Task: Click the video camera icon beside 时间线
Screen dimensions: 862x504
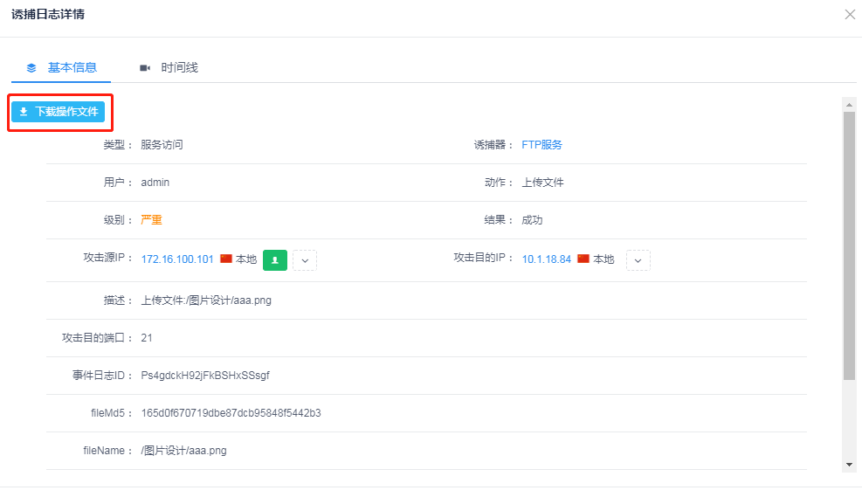Action: (144, 67)
